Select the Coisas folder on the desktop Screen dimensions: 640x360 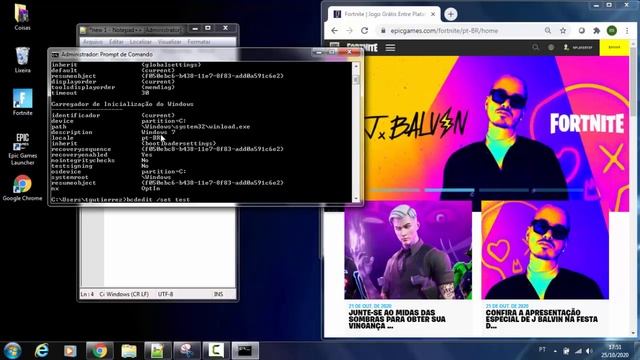point(22,17)
